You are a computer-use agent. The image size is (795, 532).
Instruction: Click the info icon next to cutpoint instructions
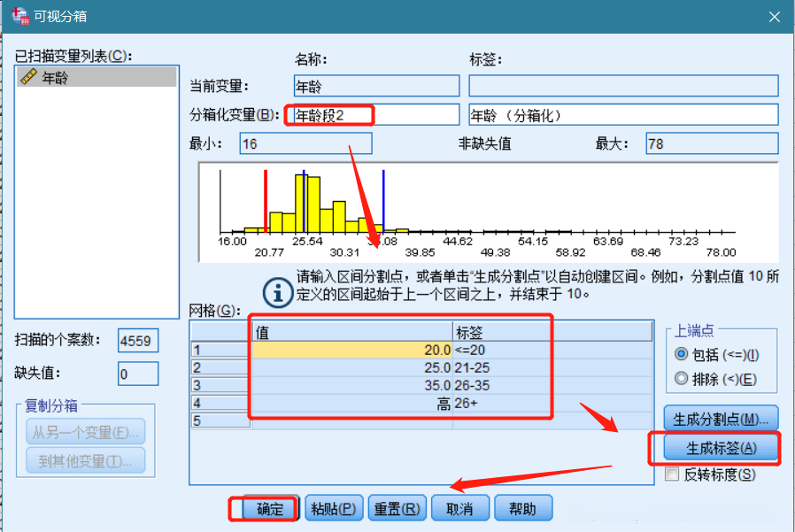281,292
